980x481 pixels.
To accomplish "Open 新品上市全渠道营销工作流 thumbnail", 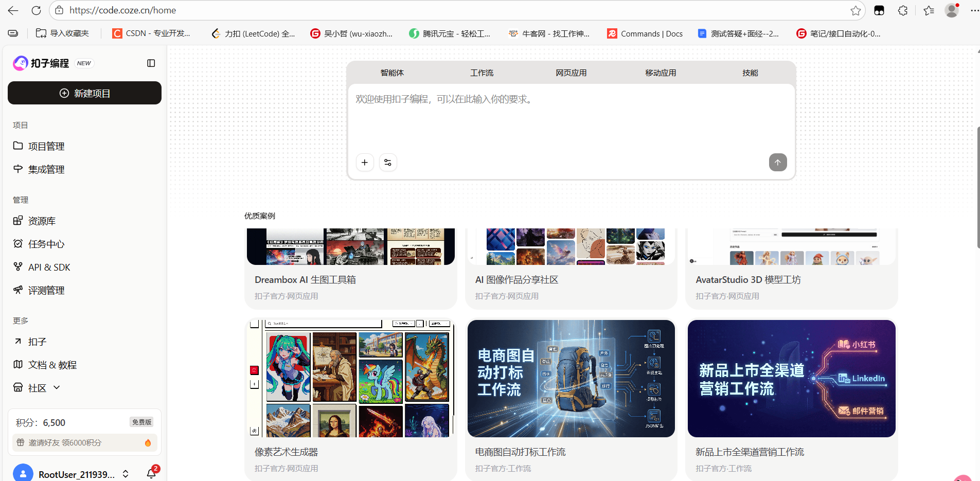I will click(792, 379).
